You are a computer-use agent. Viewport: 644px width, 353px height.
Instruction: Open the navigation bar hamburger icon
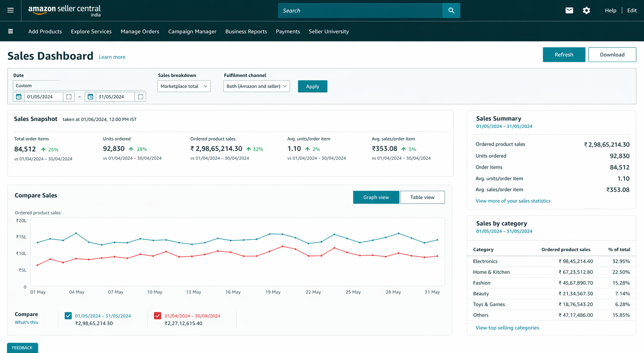pos(11,32)
